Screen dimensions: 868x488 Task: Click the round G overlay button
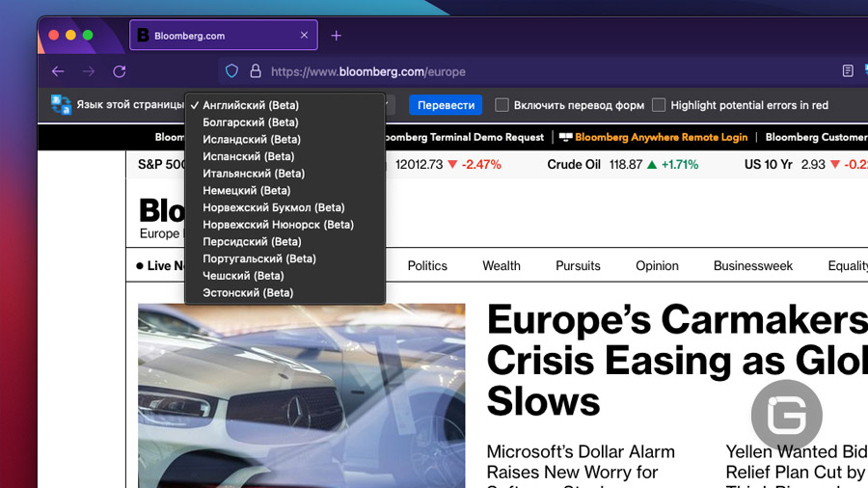787,415
